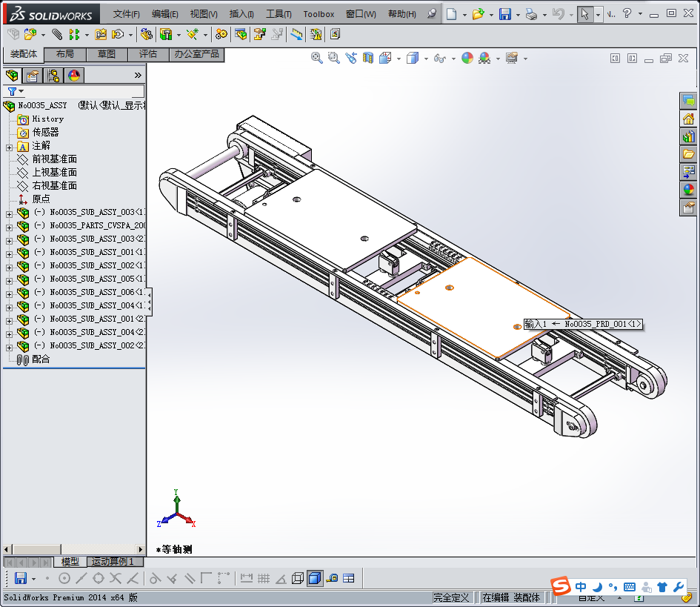Image resolution: width=700 pixels, height=607 pixels.
Task: Click the Sogou input 中 language indicator
Action: tap(580, 587)
